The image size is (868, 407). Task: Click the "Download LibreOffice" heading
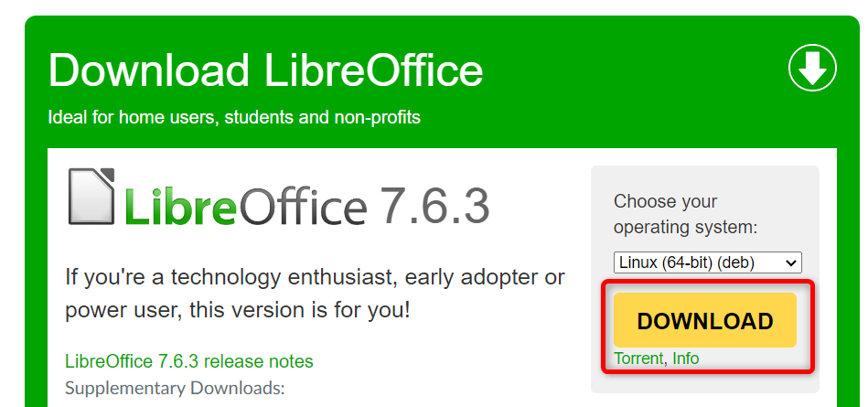265,70
